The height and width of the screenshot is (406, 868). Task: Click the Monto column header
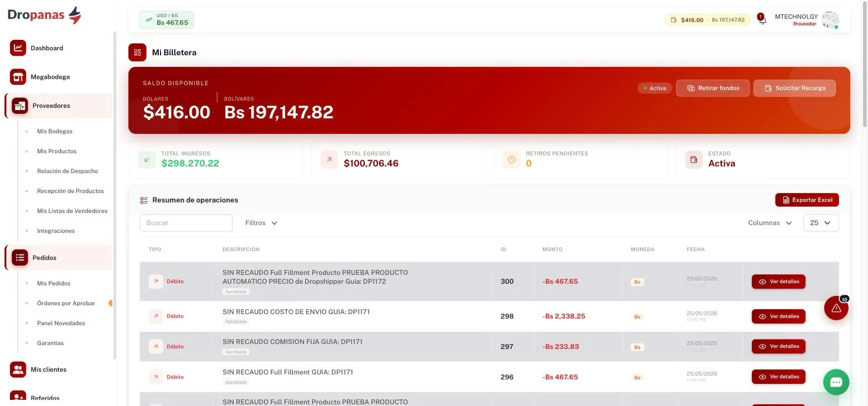tap(552, 249)
